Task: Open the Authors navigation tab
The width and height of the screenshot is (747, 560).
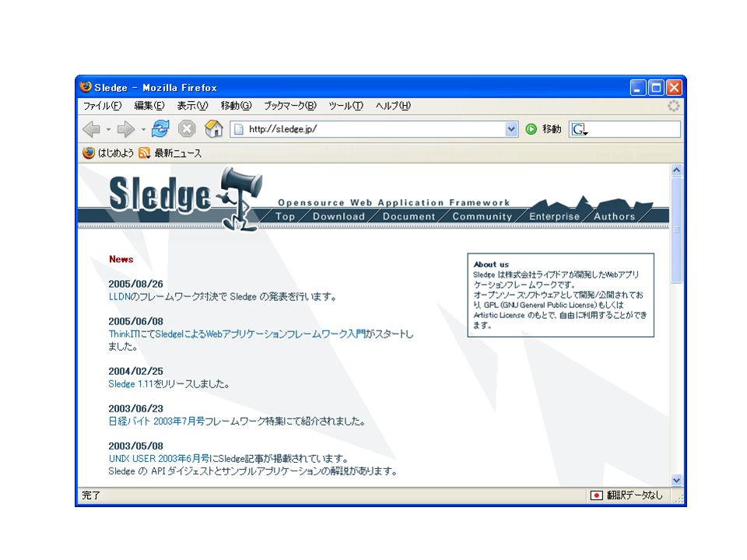Action: (x=614, y=216)
